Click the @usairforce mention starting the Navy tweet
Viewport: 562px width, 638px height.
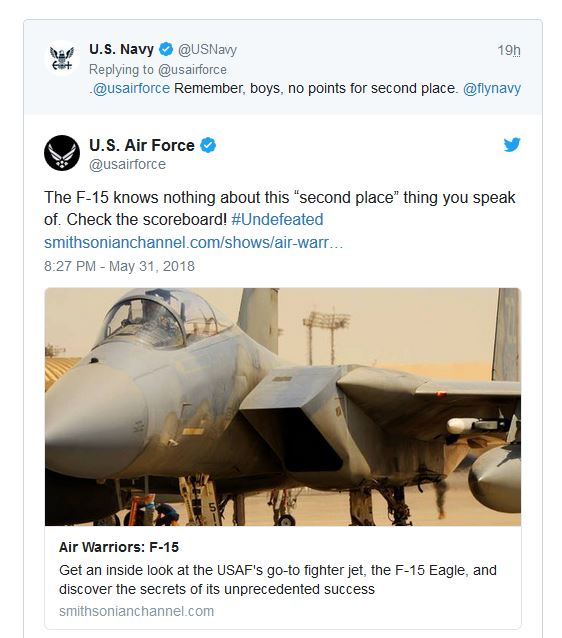coord(131,88)
